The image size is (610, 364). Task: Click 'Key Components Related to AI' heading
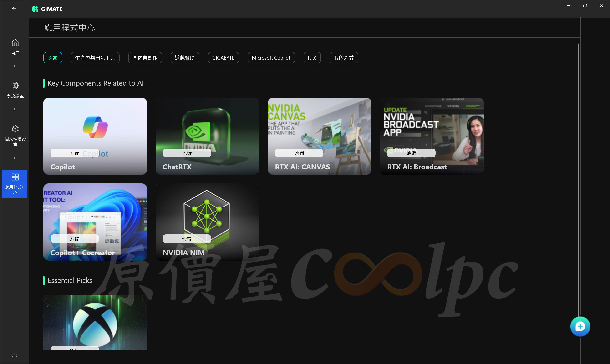click(96, 83)
